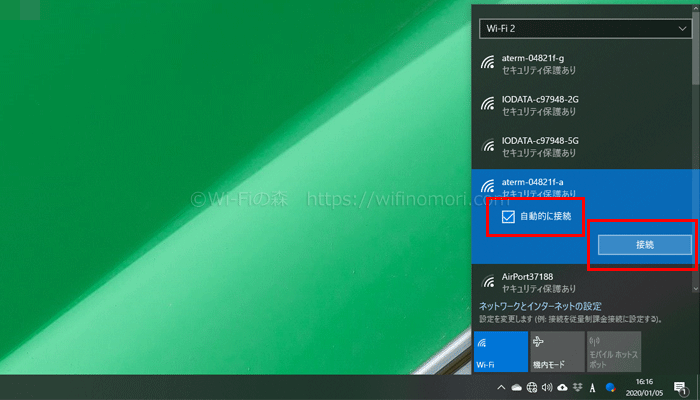
Task: Open the volume speaker tray icon
Action: (547, 387)
